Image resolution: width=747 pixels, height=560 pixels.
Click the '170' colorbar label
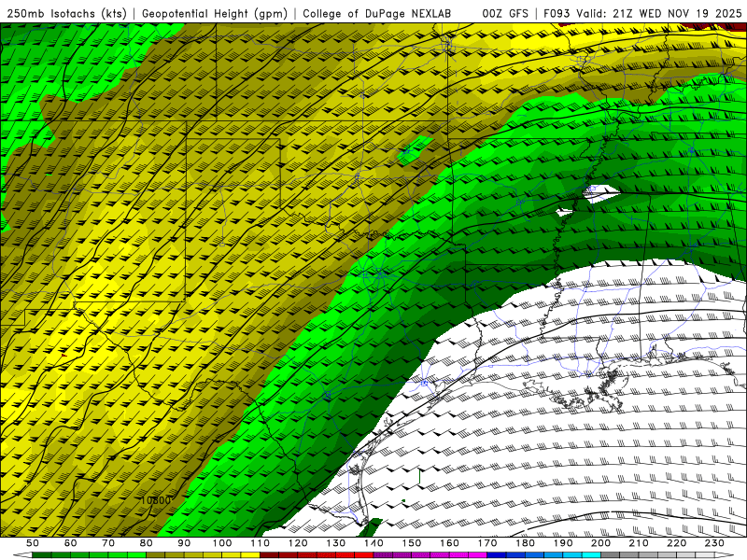click(x=487, y=543)
